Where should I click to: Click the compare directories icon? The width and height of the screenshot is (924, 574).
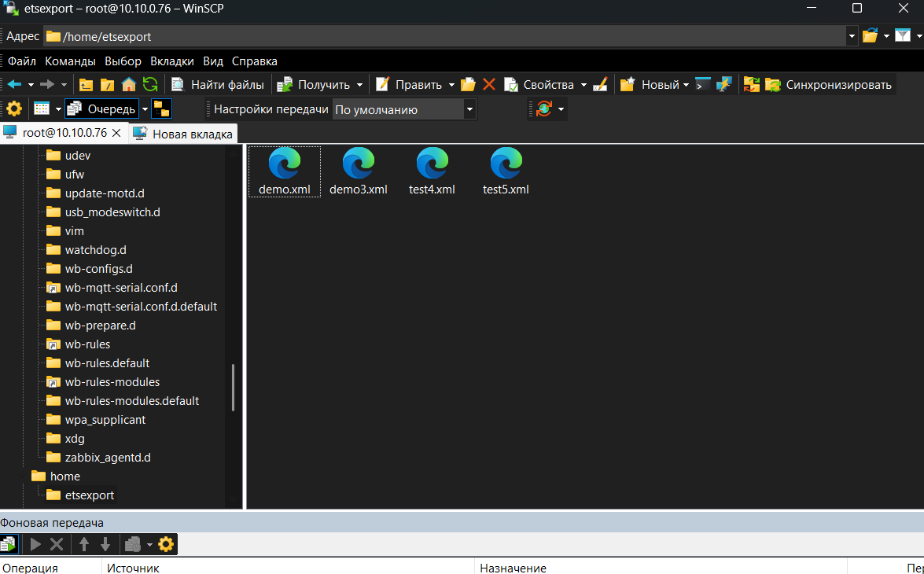751,85
